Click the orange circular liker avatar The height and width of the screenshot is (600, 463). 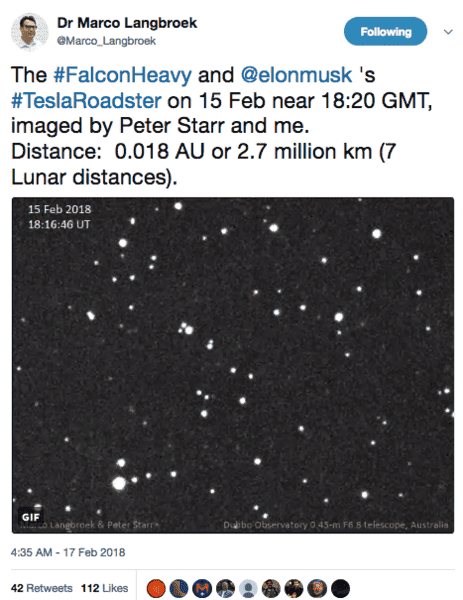156,588
